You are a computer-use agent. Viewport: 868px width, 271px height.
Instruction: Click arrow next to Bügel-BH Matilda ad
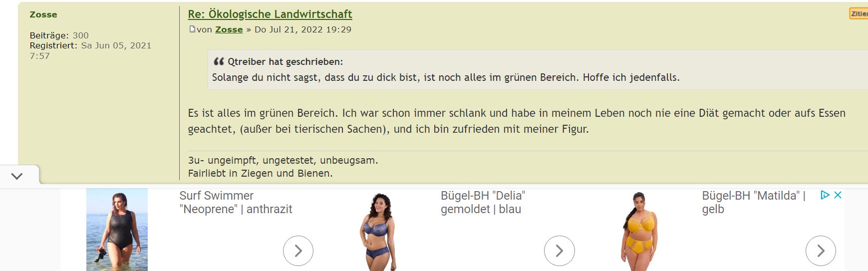(821, 251)
